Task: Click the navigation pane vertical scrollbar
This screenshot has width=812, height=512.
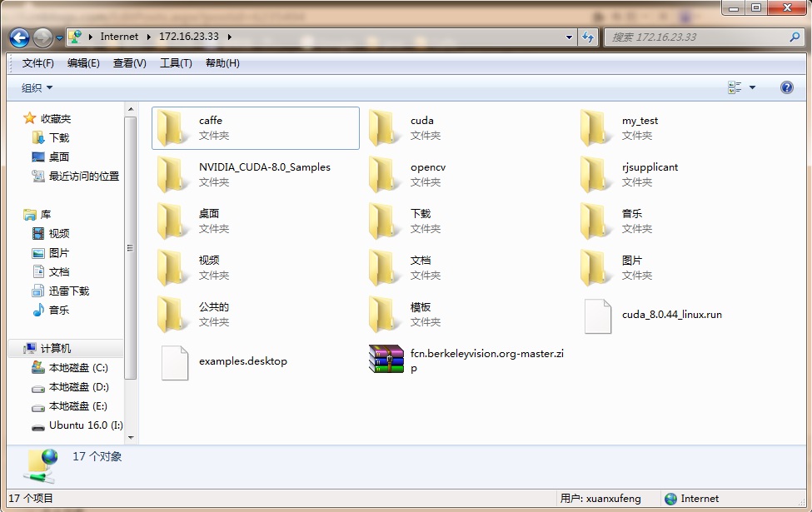Action: tap(130, 250)
